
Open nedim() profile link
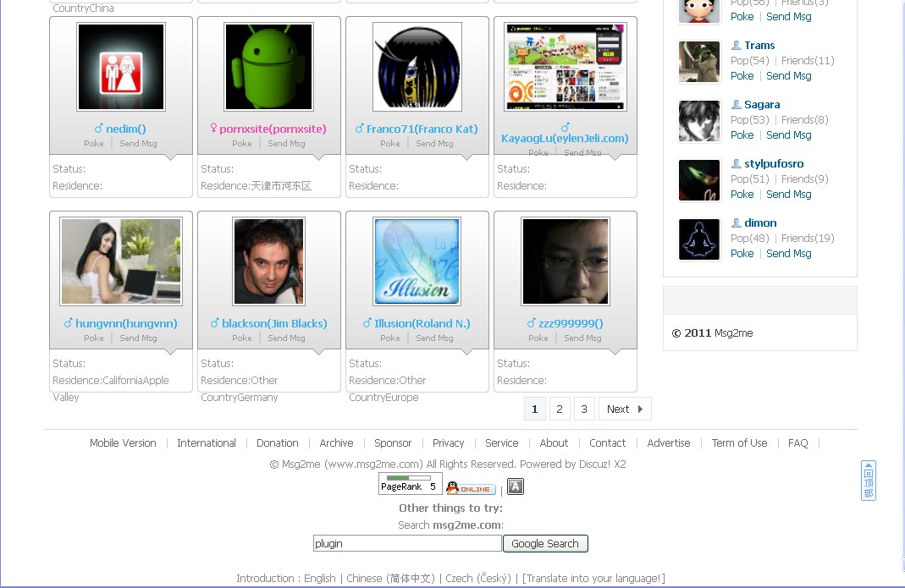tap(126, 129)
